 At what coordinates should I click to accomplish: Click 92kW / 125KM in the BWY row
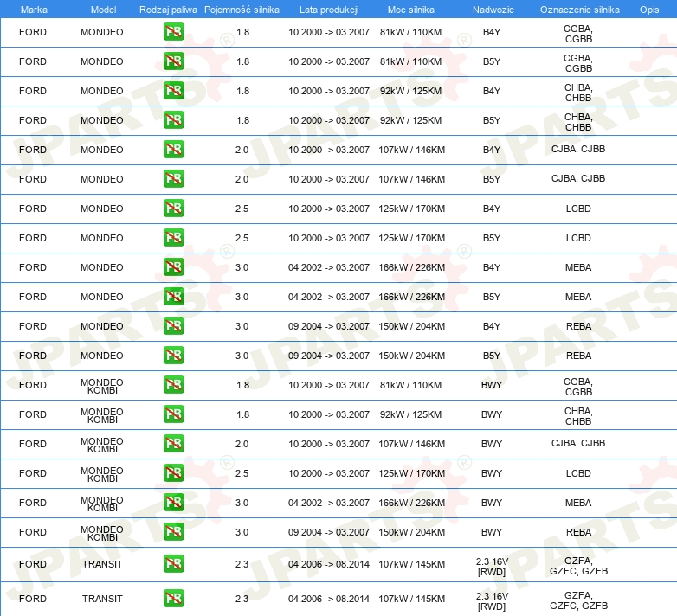point(410,414)
